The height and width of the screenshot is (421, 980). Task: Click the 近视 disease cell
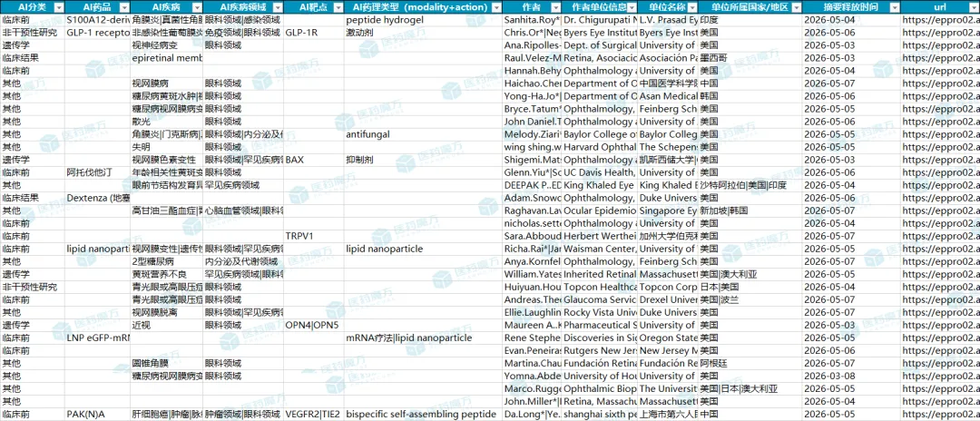(x=167, y=325)
